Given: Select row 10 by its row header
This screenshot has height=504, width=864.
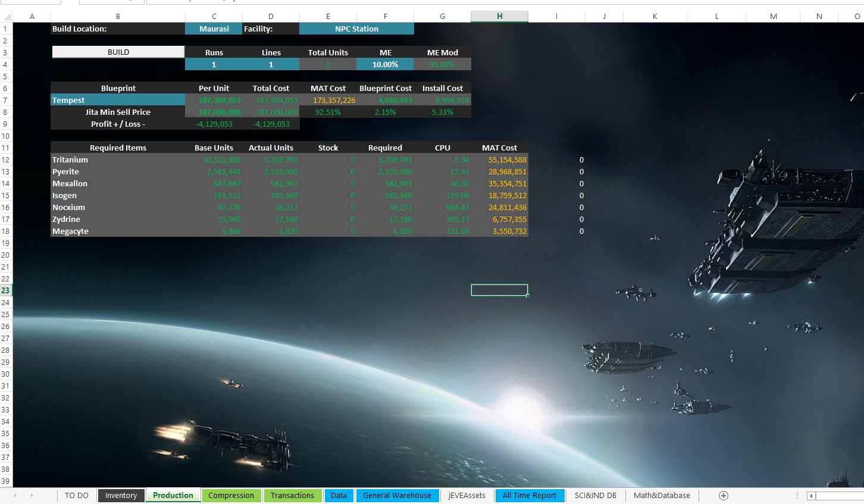Looking at the screenshot, I should tap(5, 136).
